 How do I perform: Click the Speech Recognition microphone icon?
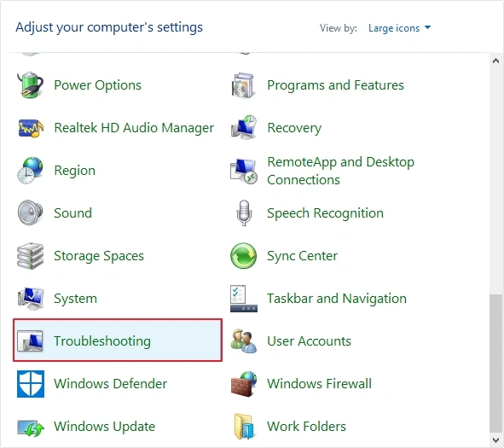pos(244,212)
